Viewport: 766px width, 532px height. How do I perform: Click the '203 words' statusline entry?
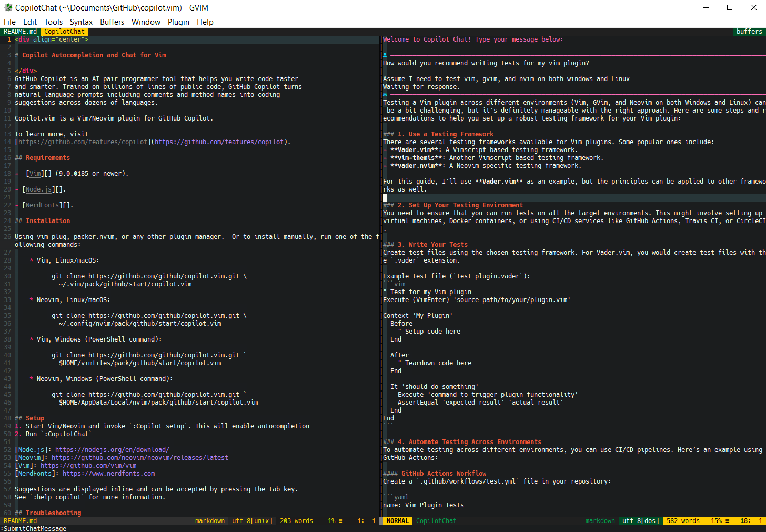tap(296, 521)
